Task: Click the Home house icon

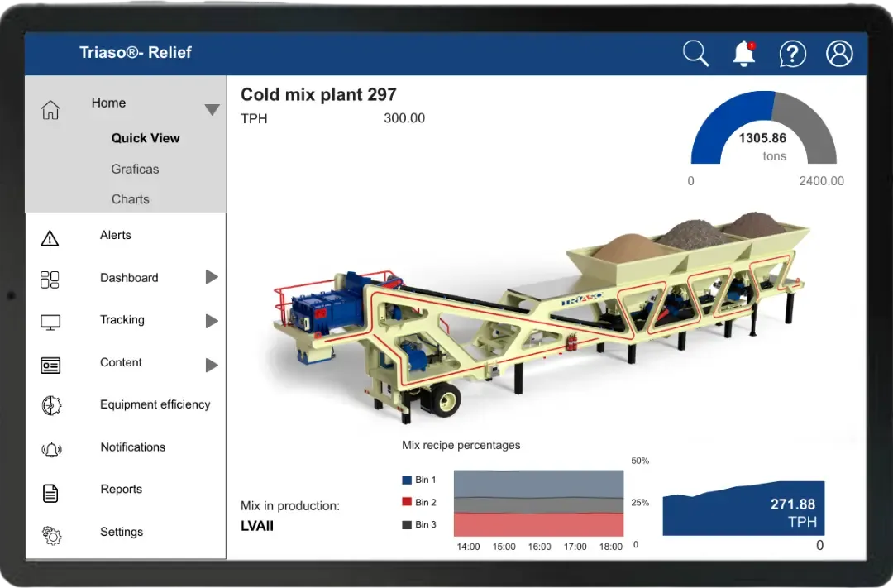Action: click(x=50, y=110)
